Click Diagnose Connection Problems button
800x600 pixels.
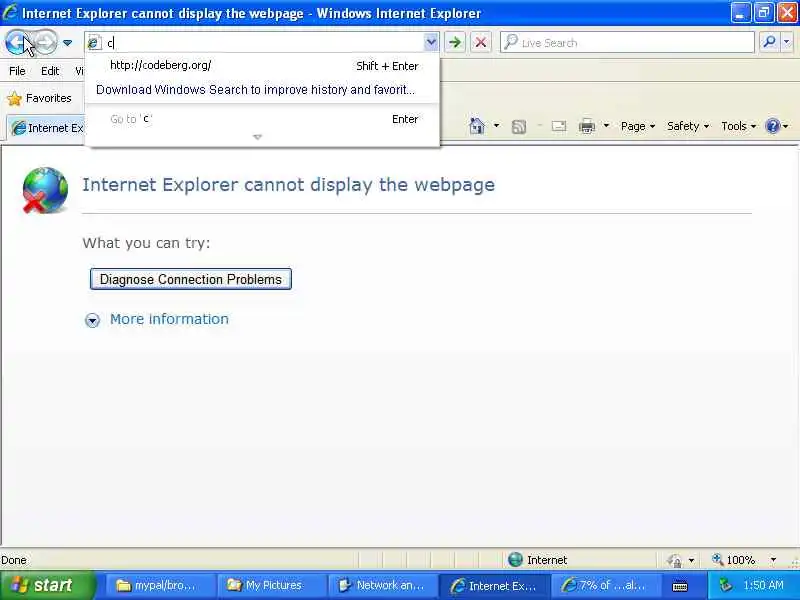tap(191, 279)
